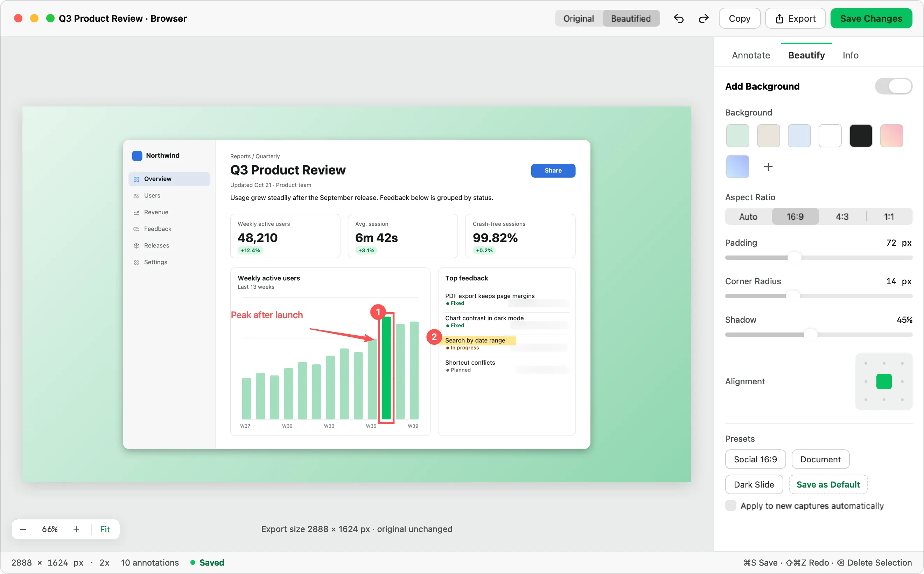Click the Save Changes button
The image size is (924, 574).
coord(871,19)
